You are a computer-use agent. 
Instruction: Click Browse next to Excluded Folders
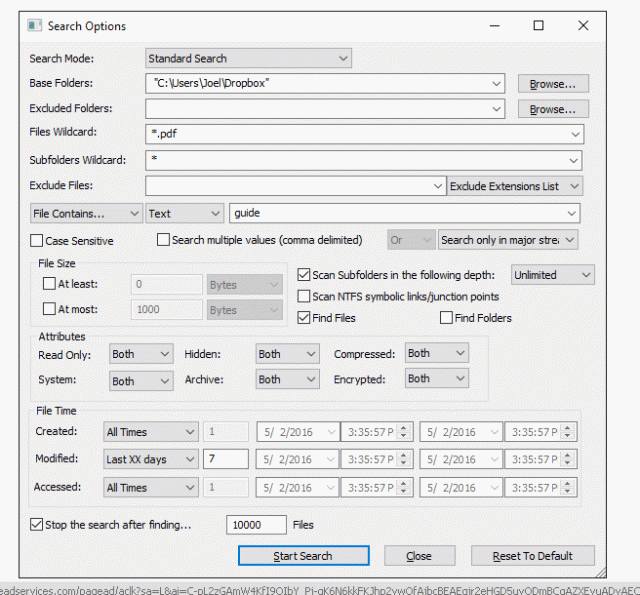click(x=552, y=109)
